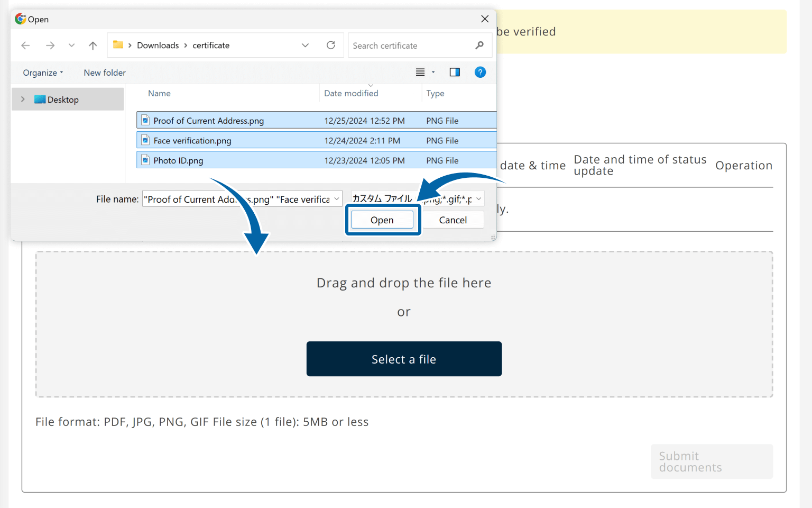Open view options dropdown arrow
The width and height of the screenshot is (812, 508).
[x=433, y=72]
